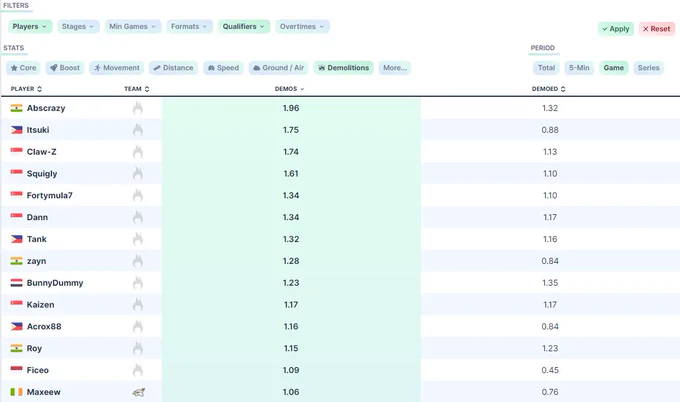This screenshot has width=680, height=402.
Task: Click the flag icon beside zayn
Action: [x=16, y=261]
